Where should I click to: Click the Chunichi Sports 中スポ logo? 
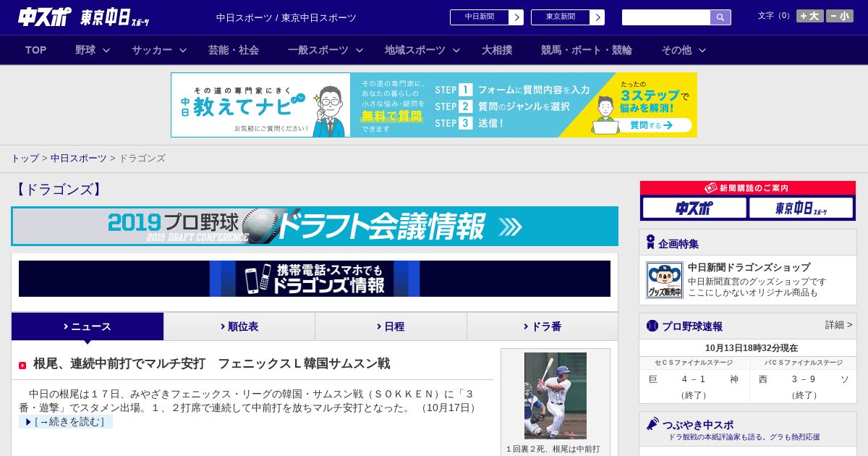[45, 17]
